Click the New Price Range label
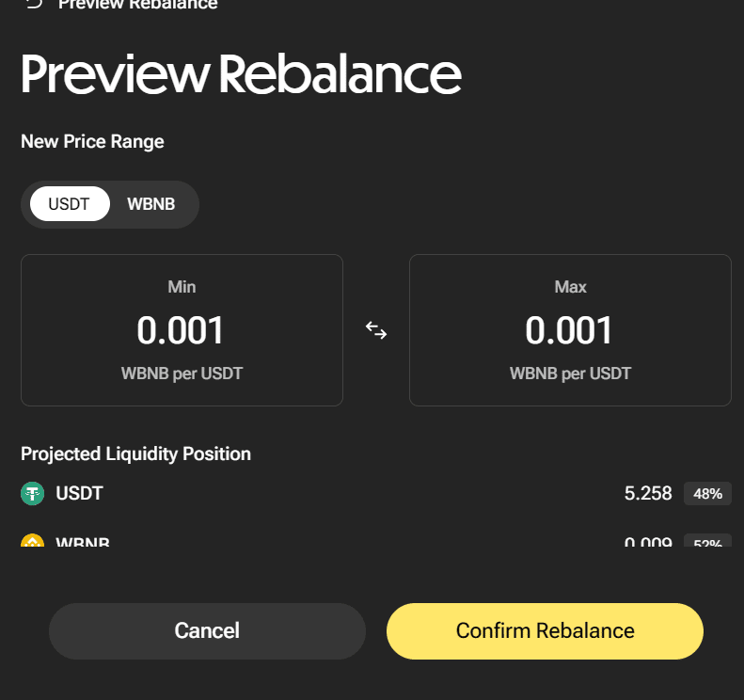This screenshot has height=700, width=744. pyautogui.click(x=92, y=141)
